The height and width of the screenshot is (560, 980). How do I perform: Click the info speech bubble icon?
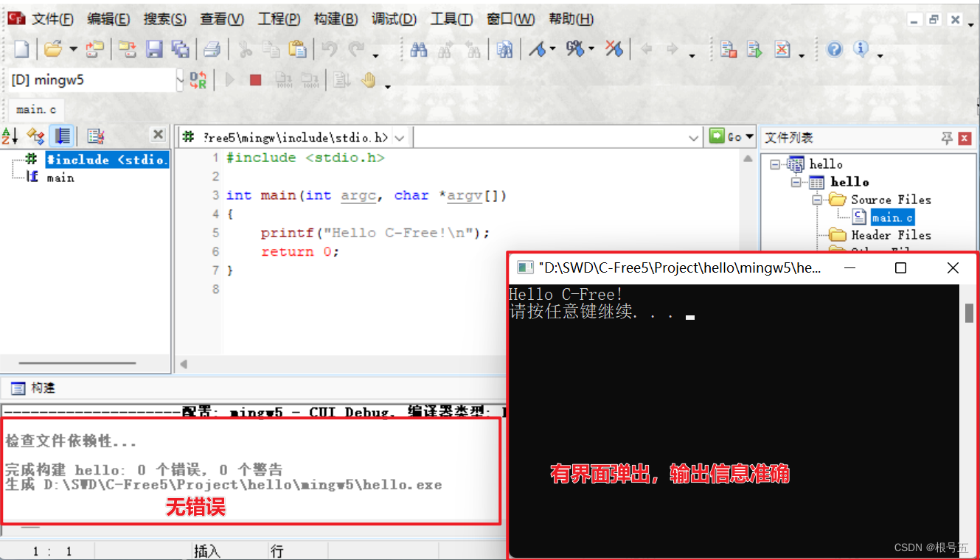tap(861, 49)
